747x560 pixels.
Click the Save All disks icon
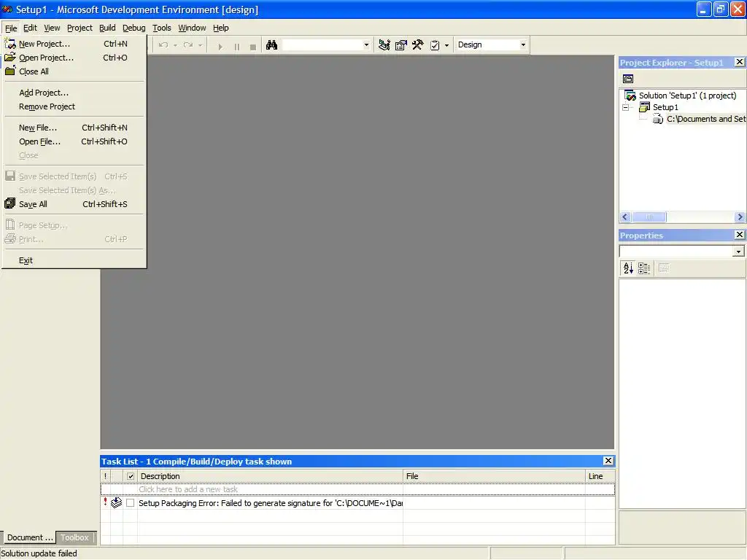(10, 204)
